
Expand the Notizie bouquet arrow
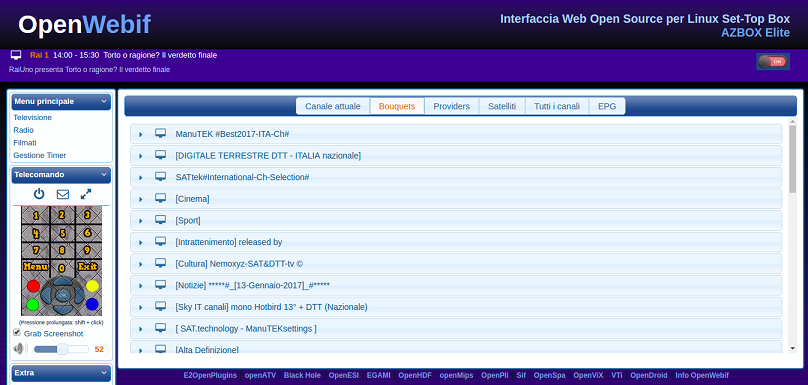tap(141, 286)
